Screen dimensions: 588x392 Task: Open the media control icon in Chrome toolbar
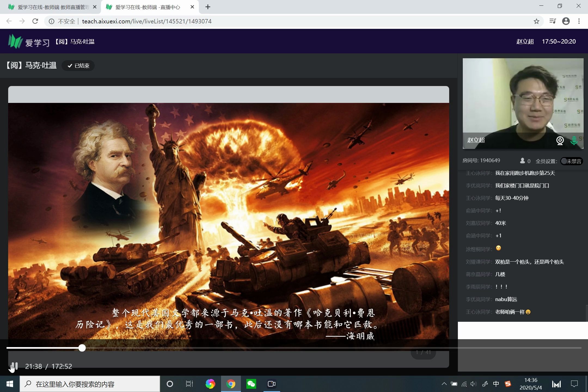point(552,21)
